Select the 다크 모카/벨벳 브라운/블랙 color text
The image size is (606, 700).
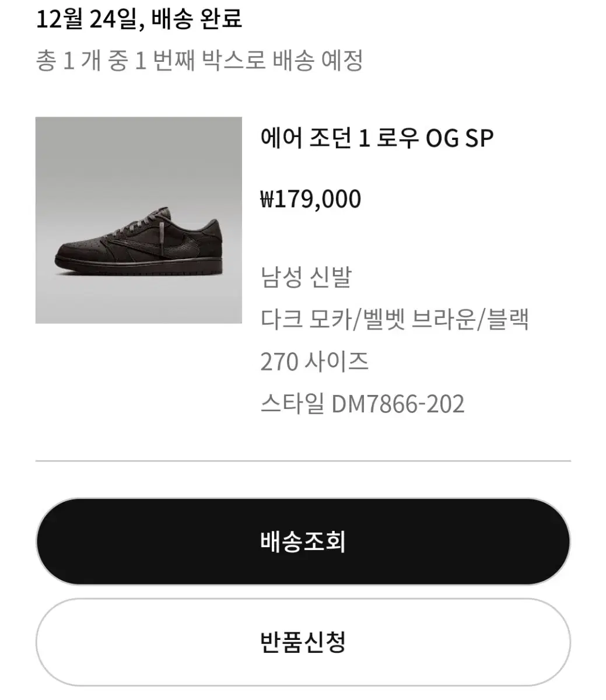(x=394, y=319)
